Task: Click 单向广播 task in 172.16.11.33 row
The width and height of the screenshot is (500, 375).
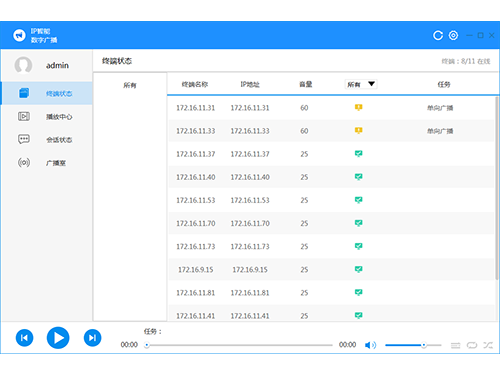Action: point(440,131)
